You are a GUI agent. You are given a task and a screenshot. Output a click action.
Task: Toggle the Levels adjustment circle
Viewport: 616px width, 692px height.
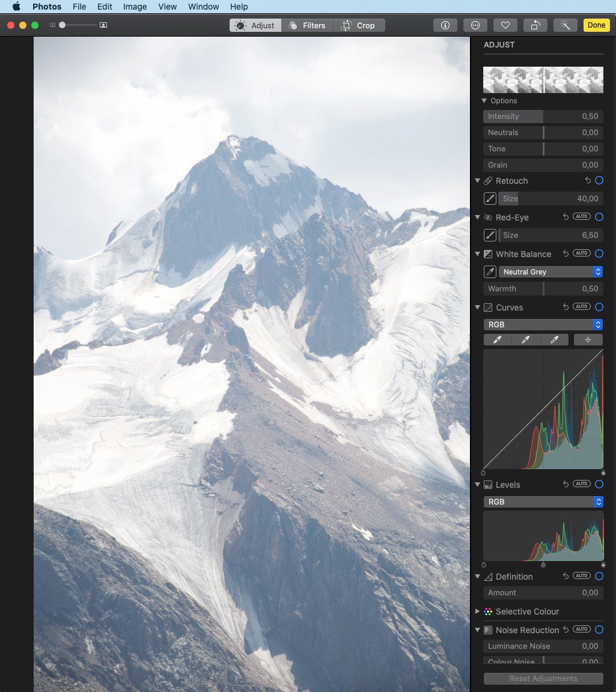[x=599, y=484]
